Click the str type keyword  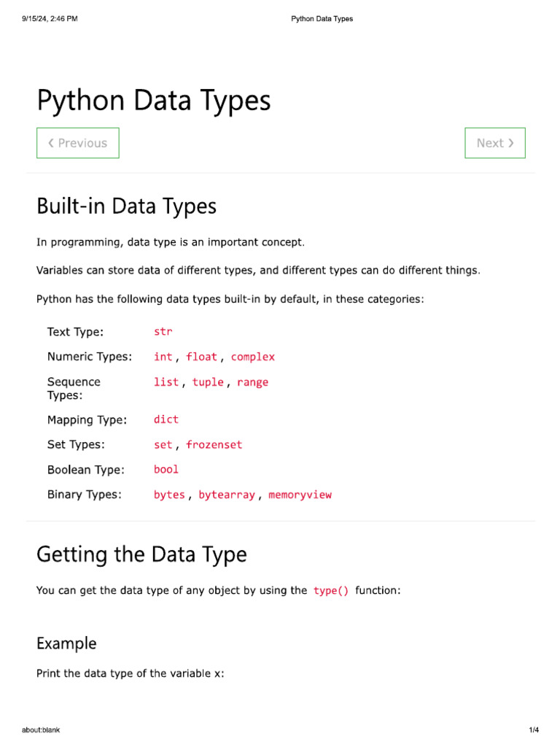pyautogui.click(x=163, y=332)
